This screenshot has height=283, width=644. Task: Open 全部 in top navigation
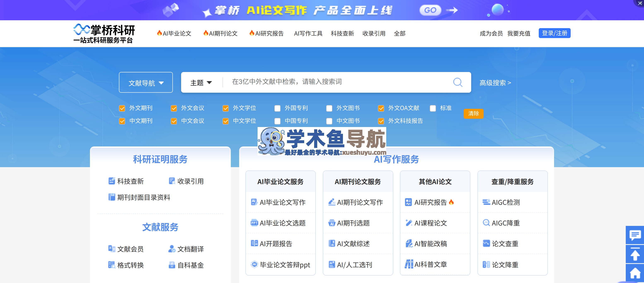(399, 33)
